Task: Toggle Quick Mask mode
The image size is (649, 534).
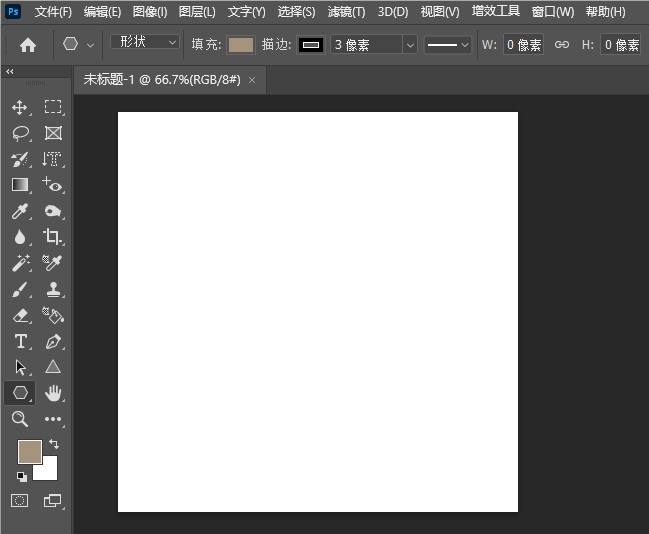Action: click(x=19, y=500)
